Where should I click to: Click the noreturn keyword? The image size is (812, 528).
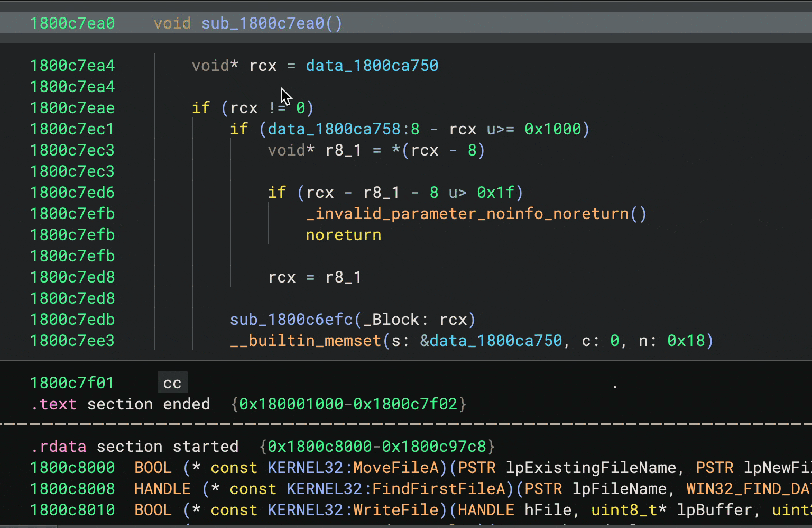(x=343, y=235)
